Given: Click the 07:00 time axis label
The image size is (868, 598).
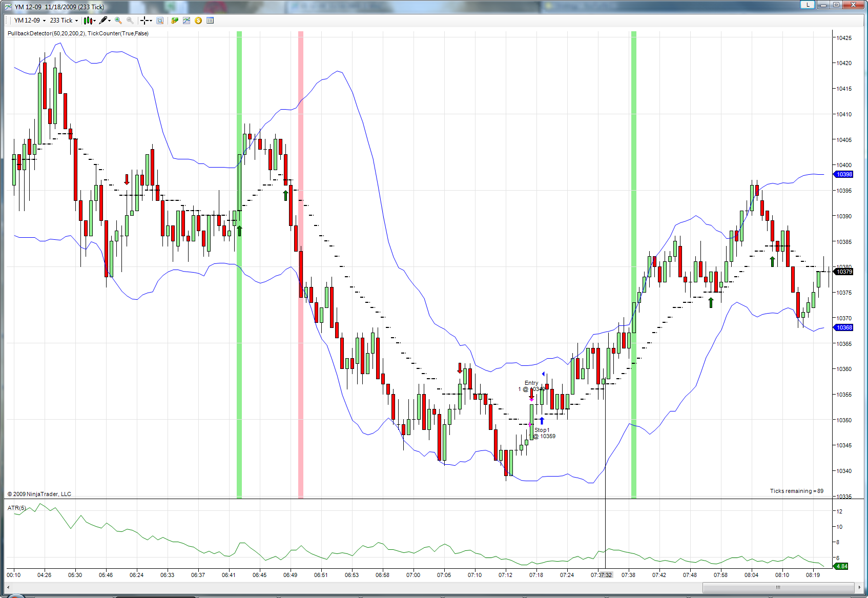Looking at the screenshot, I should (x=414, y=575).
